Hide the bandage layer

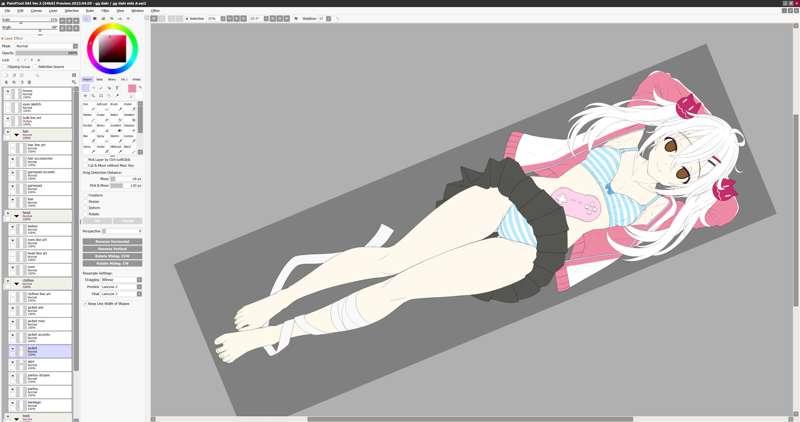pos(12,404)
